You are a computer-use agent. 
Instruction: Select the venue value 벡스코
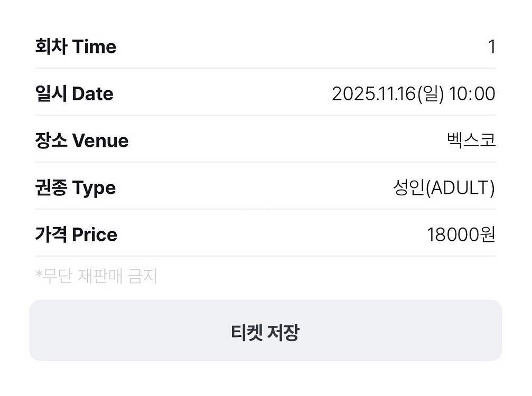pyautogui.click(x=471, y=141)
